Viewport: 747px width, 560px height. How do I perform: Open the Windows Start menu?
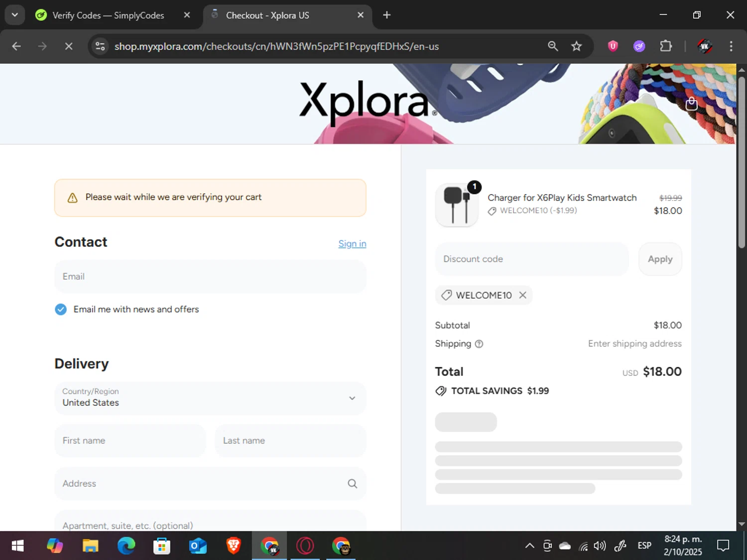(18, 546)
